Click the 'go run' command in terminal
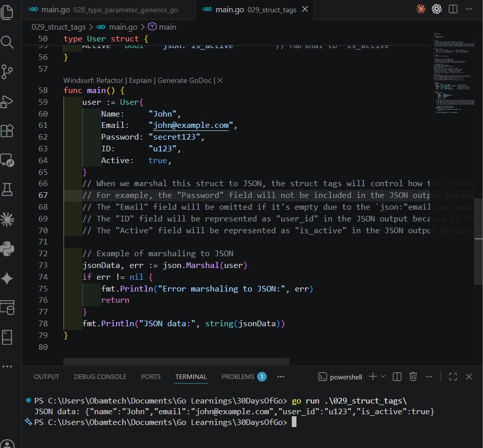 tap(349, 401)
